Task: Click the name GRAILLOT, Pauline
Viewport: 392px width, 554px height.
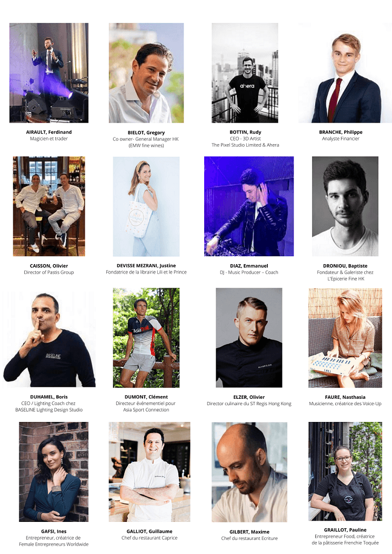Action: (x=345, y=530)
